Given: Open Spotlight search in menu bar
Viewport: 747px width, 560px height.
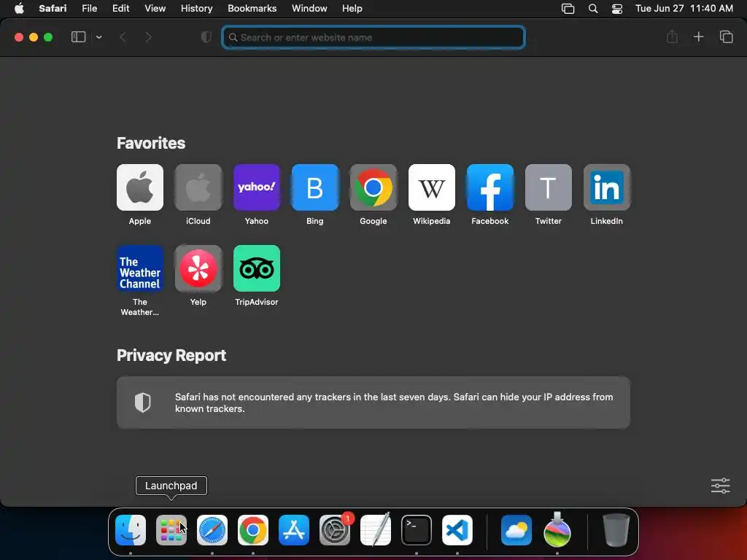Looking at the screenshot, I should click(x=593, y=9).
